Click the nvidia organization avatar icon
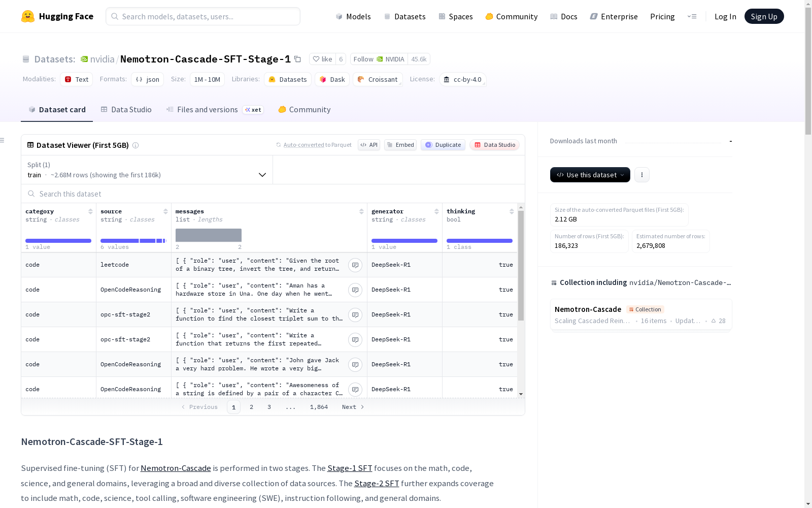Screen dimensions: 812x508 (84, 59)
